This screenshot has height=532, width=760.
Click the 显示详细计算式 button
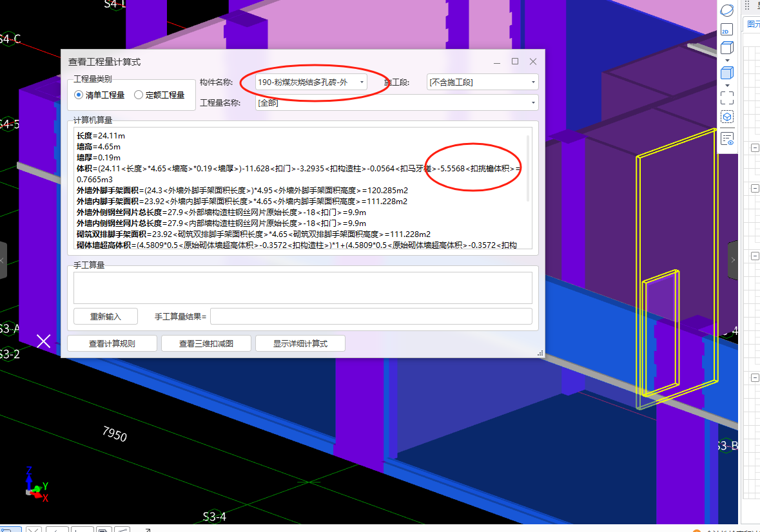pyautogui.click(x=300, y=344)
